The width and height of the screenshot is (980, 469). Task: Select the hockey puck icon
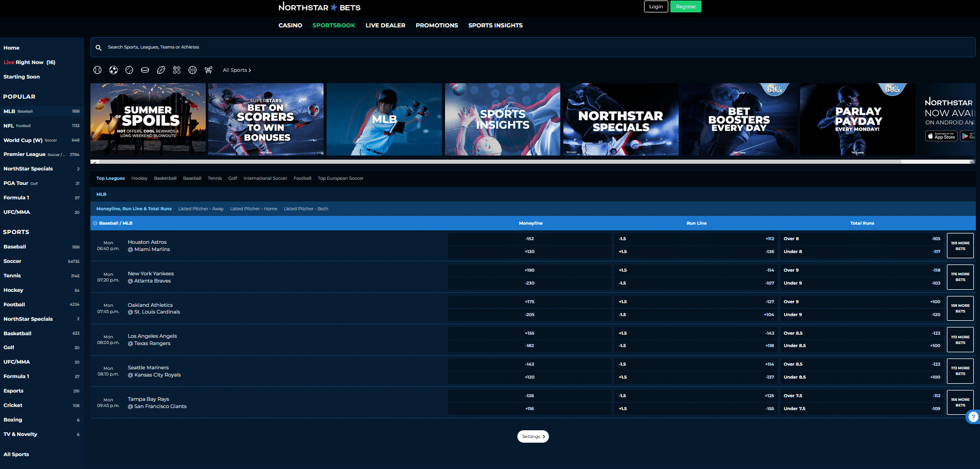(x=145, y=70)
